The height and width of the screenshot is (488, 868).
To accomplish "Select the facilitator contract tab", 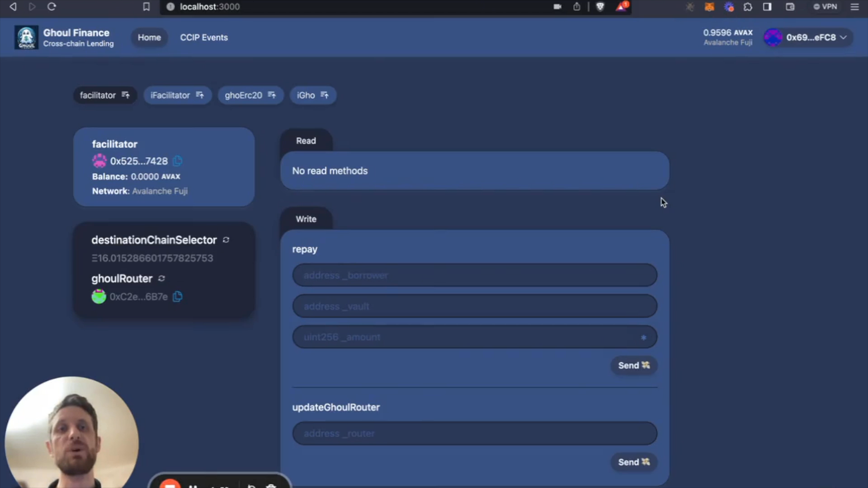I will tap(105, 95).
